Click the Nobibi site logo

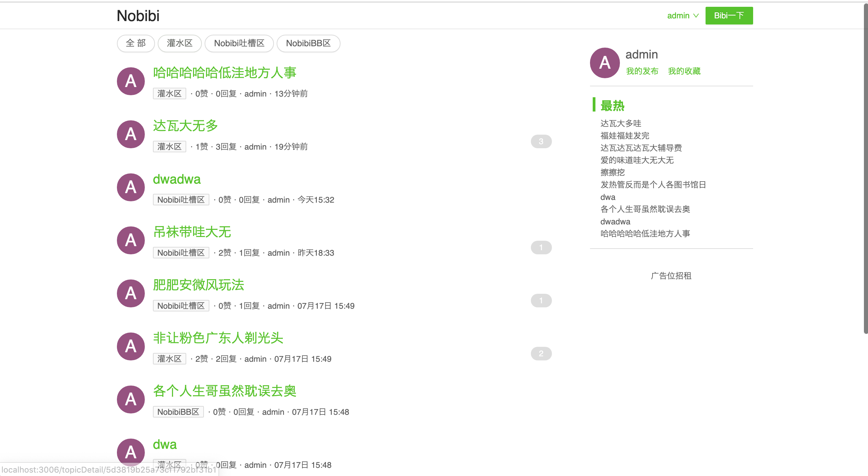[138, 16]
